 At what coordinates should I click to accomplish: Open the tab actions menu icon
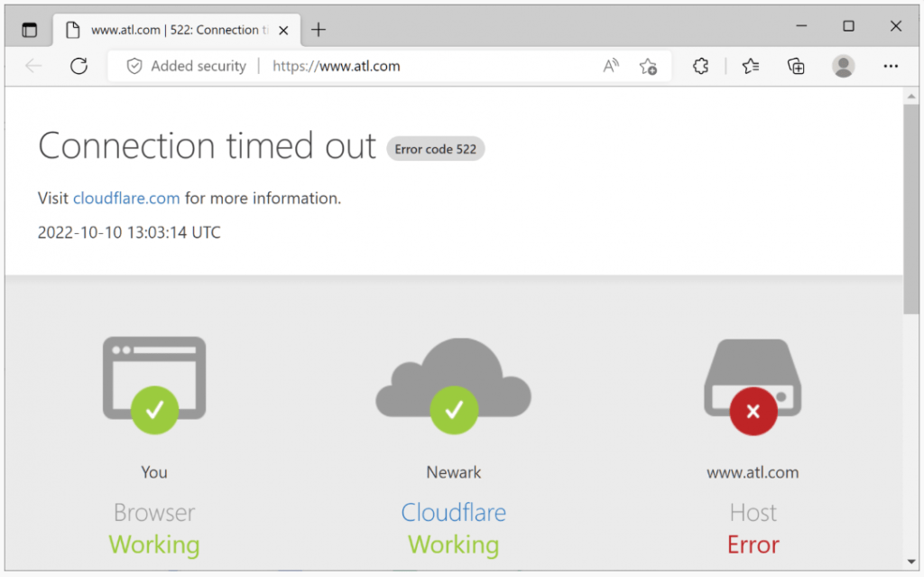coord(30,30)
